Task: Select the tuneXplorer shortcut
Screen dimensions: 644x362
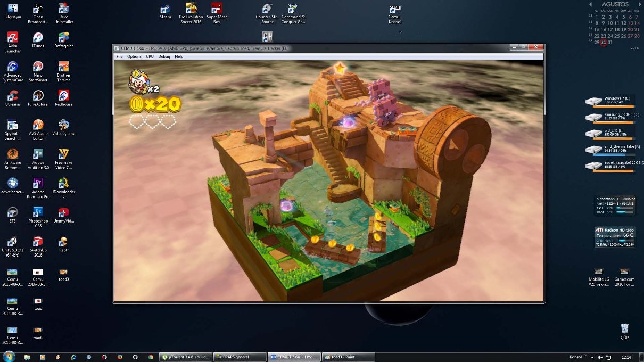Action: pyautogui.click(x=38, y=98)
